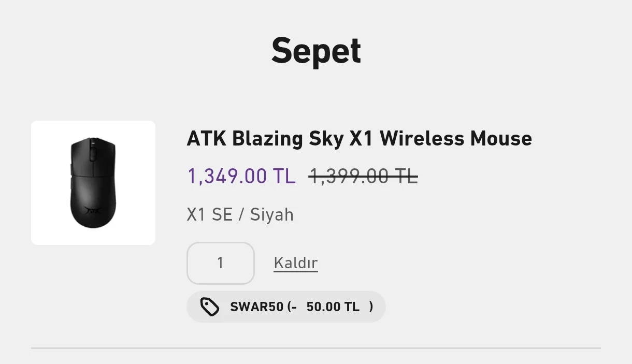Focus the quantity input field showing 1
Screen dimensions: 632x364
click(x=221, y=263)
